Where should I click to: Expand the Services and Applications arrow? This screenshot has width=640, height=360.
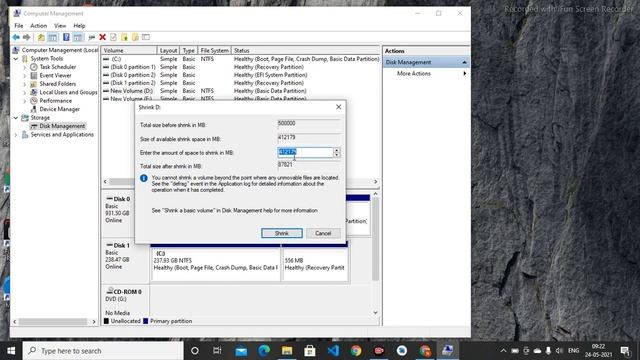pyautogui.click(x=16, y=135)
